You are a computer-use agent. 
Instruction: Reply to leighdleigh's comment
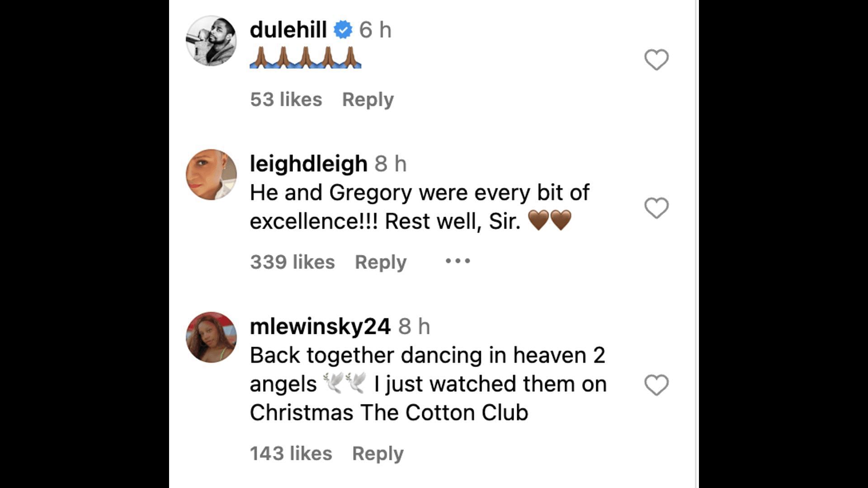coord(381,262)
